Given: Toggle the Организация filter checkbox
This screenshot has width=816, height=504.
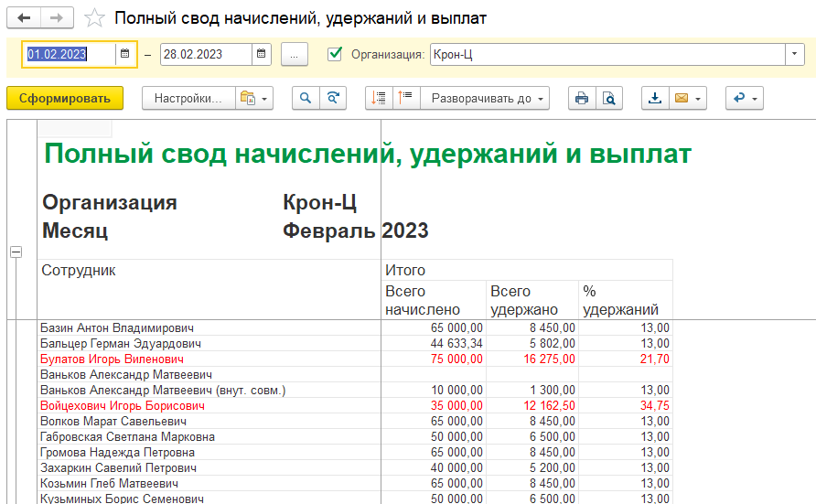Looking at the screenshot, I should click(335, 55).
